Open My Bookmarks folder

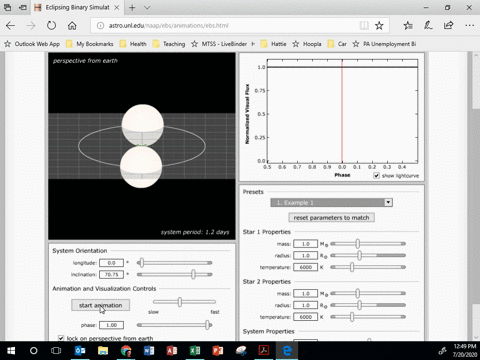point(90,44)
